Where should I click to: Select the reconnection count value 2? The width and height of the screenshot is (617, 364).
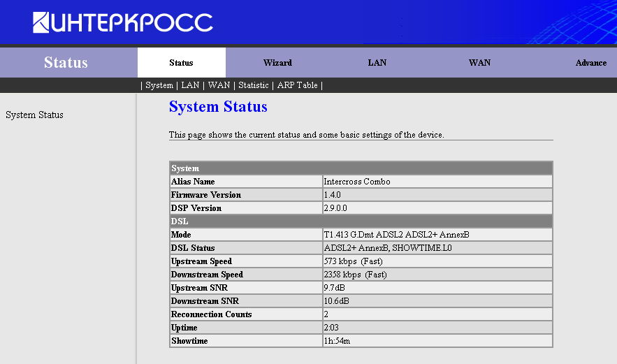click(x=326, y=314)
